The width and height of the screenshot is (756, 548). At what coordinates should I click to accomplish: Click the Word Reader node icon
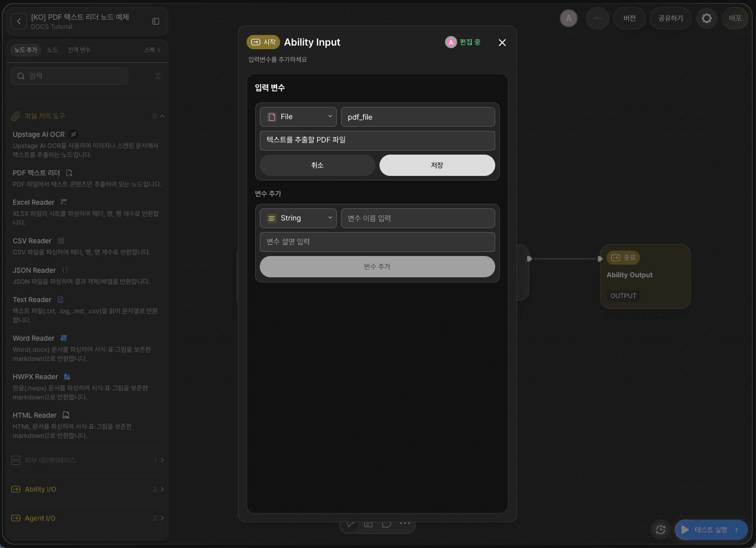point(63,338)
